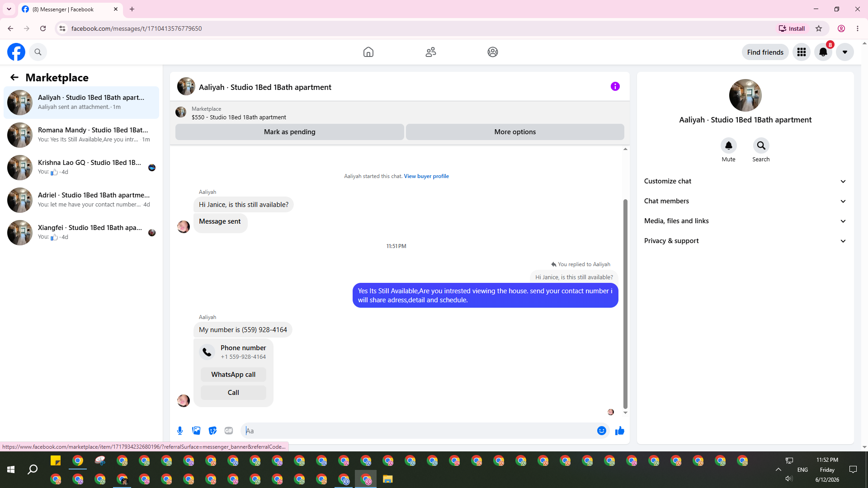Image resolution: width=868 pixels, height=488 pixels.
Task: Click the Call button
Action: [x=233, y=393]
